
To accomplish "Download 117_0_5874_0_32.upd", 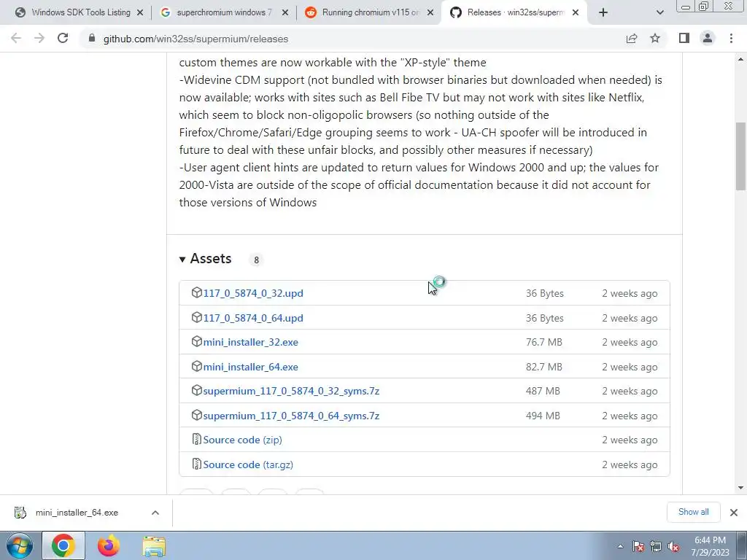I will pyautogui.click(x=253, y=293).
